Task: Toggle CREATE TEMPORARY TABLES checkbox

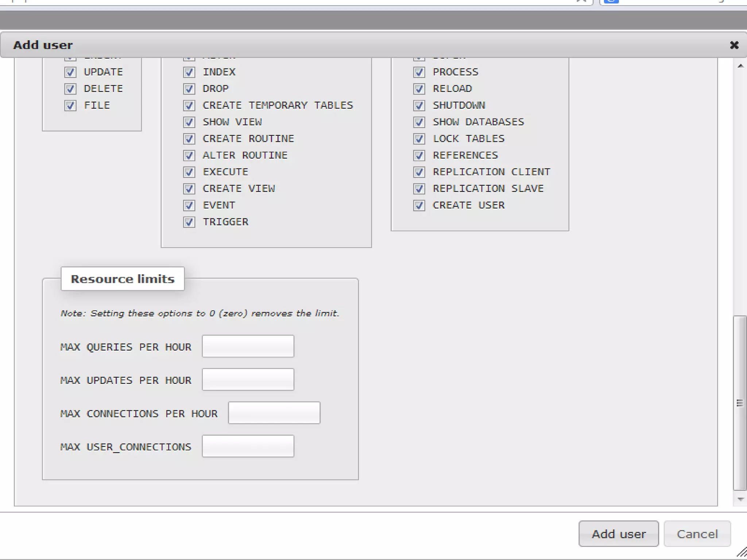Action: point(189,106)
